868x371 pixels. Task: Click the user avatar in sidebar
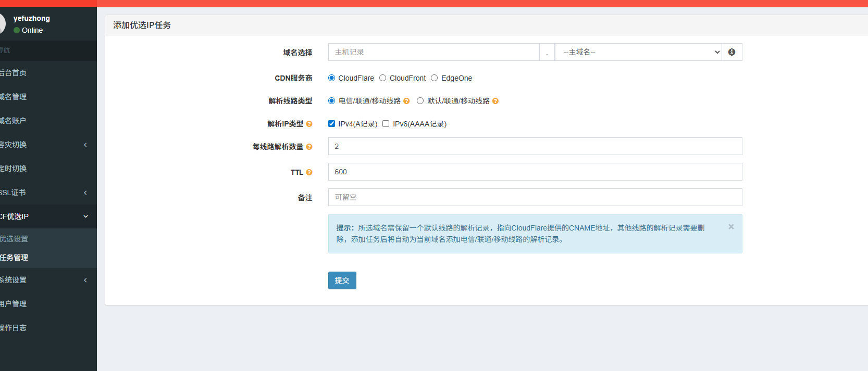click(2, 24)
